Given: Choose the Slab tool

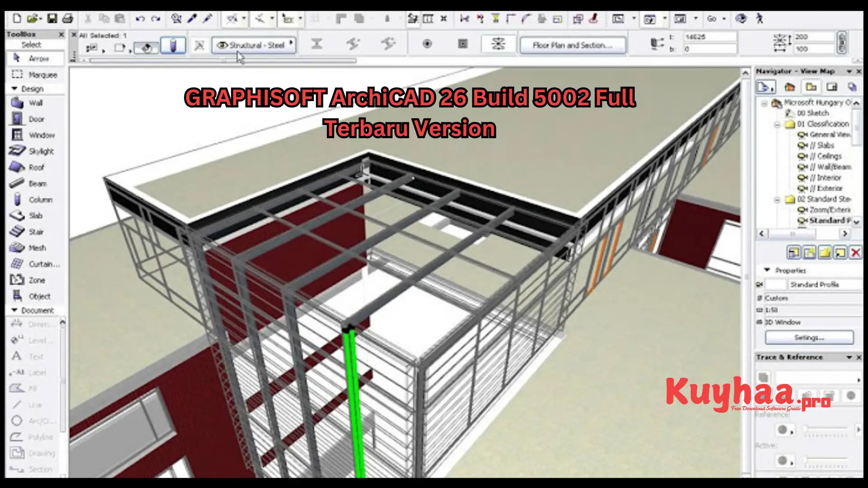Looking at the screenshot, I should [35, 216].
